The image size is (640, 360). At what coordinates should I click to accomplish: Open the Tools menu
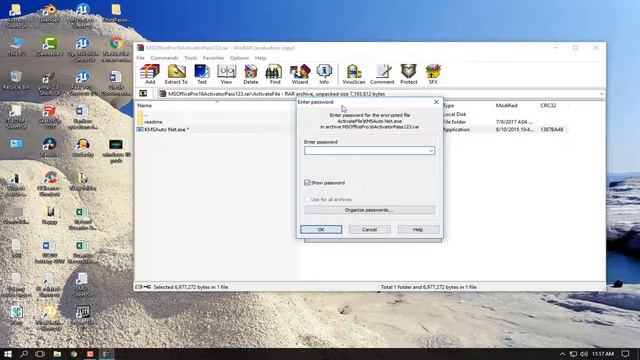point(190,58)
